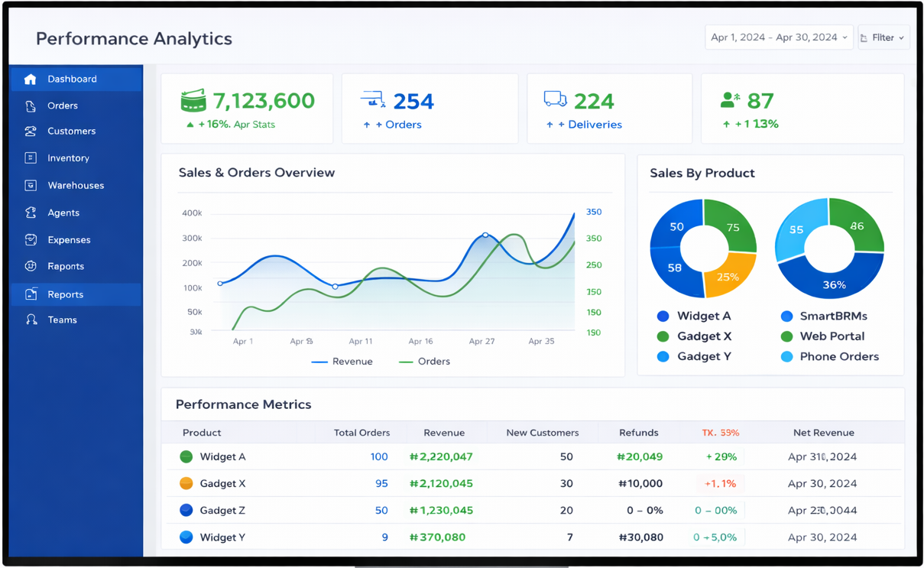Click the Customers icon in sidebar
This screenshot has width=924, height=568.
tap(31, 131)
